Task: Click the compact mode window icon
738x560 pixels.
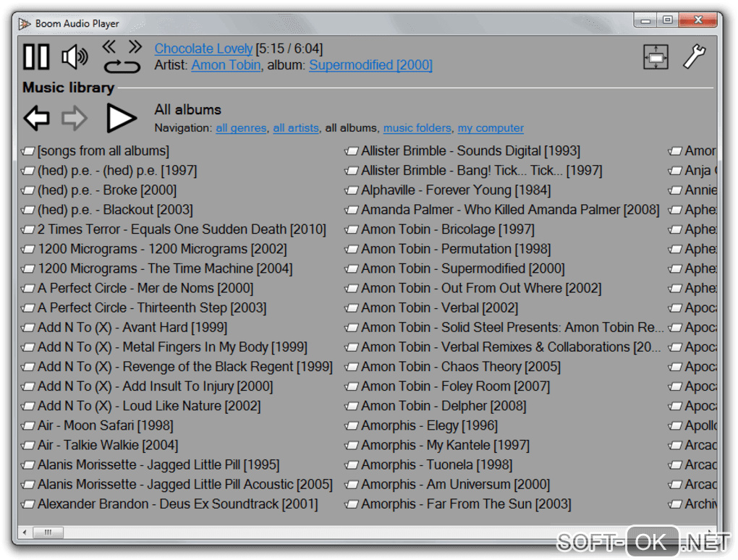Action: tap(656, 57)
